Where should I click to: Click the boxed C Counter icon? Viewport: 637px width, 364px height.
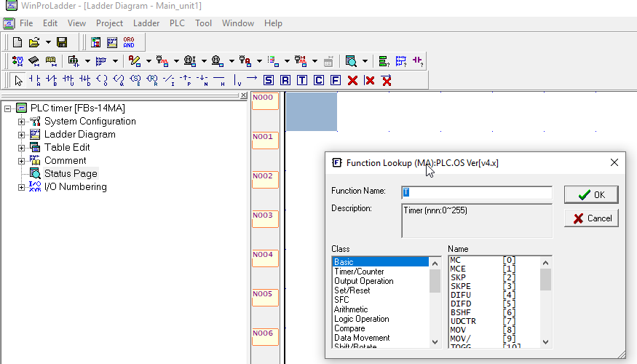319,80
